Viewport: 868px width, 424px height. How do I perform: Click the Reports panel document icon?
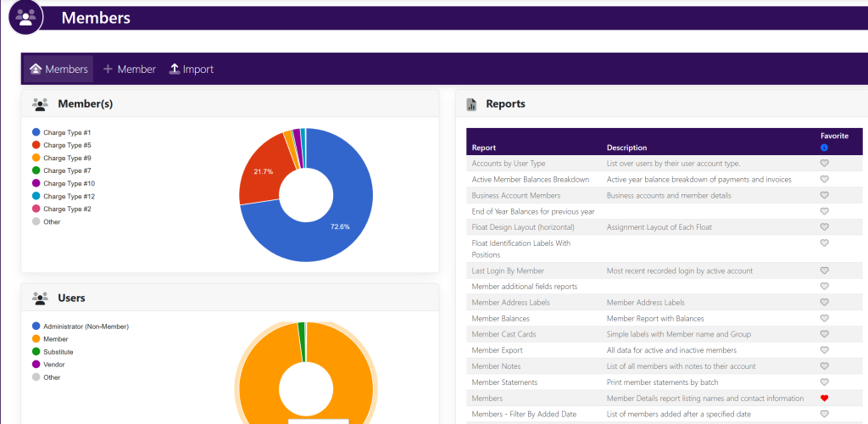point(471,104)
